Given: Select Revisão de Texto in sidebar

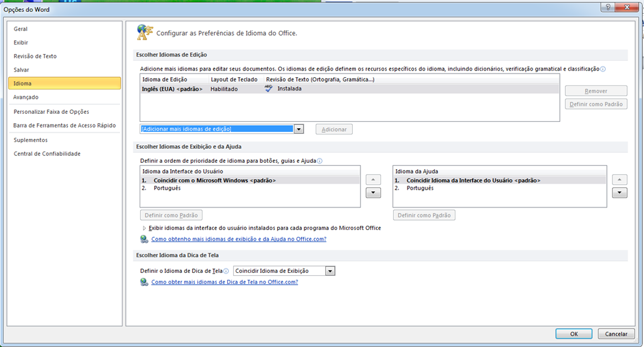Looking at the screenshot, I should tap(35, 56).
